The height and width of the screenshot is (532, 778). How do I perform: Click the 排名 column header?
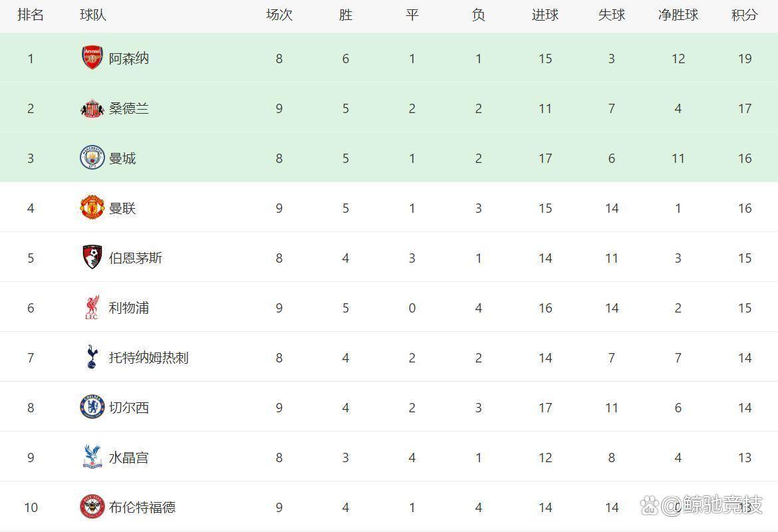(31, 15)
